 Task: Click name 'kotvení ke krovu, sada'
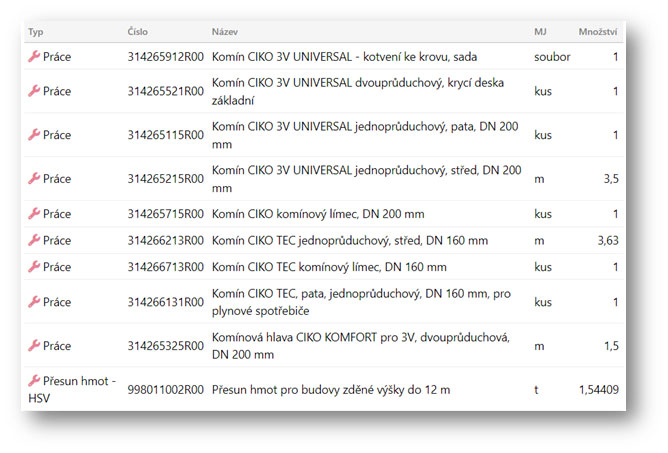[x=420, y=57]
